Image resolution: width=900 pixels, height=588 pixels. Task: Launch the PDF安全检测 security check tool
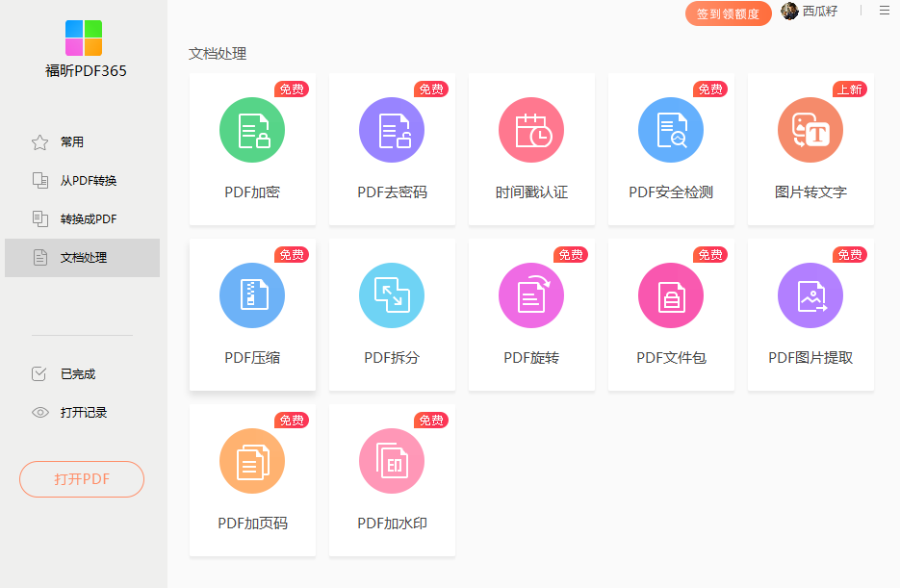pyautogui.click(x=671, y=149)
